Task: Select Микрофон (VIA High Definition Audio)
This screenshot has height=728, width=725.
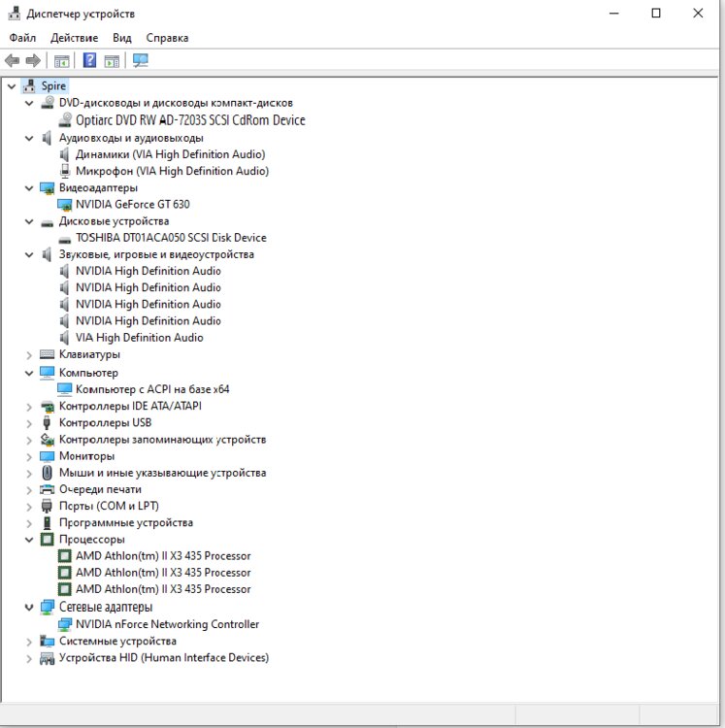Action: [x=171, y=172]
